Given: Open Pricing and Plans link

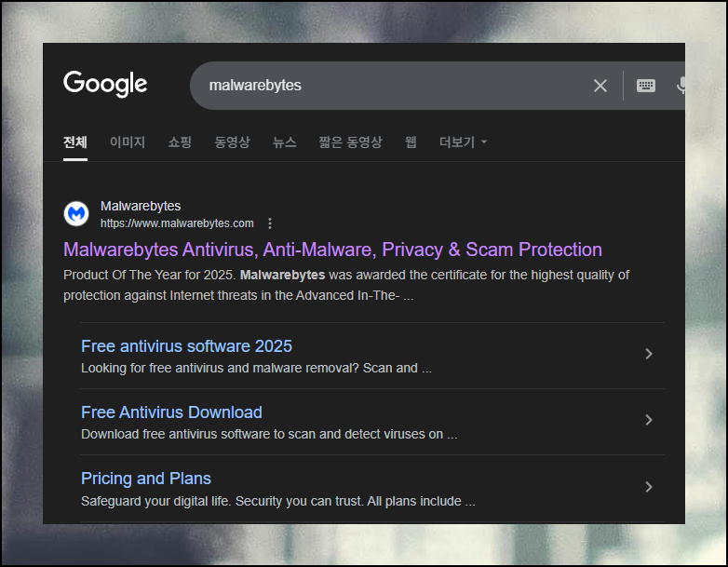Looking at the screenshot, I should [x=146, y=479].
